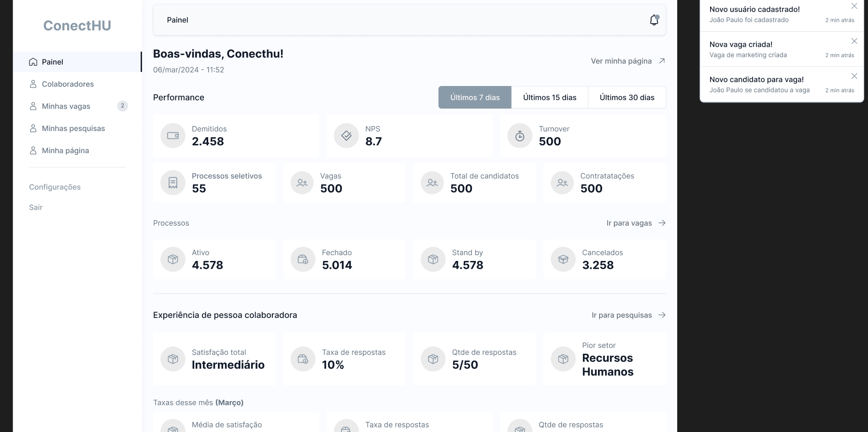Click the Taxa de respostas 10% icon

point(303,359)
